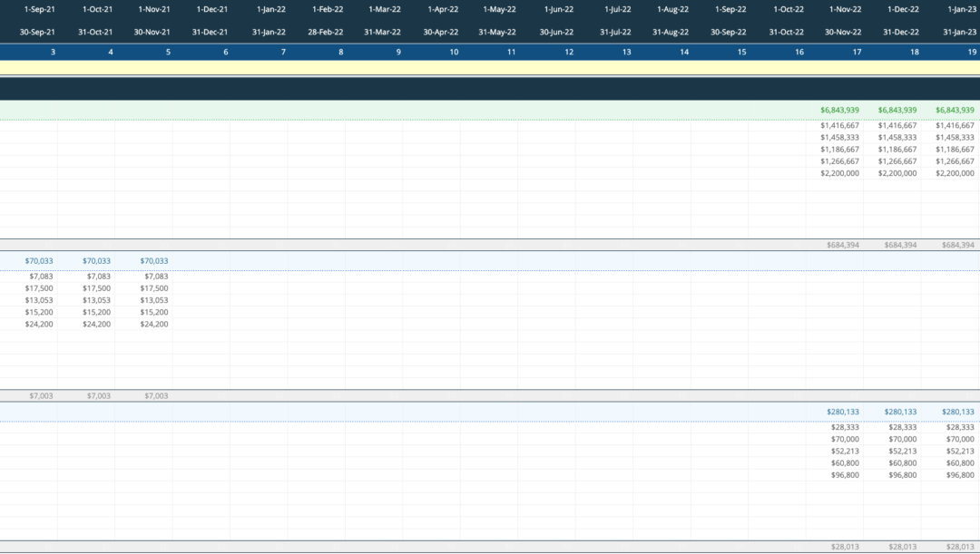Click the gray $684,394 value in the 31-Dec-22 column
This screenshot has height=554, width=980.
897,245
